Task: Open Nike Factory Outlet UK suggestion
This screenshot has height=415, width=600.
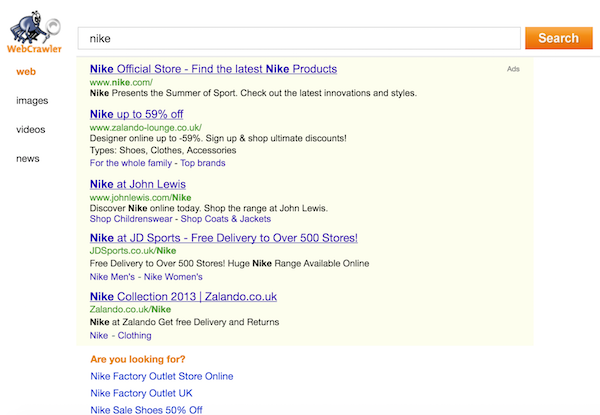Action: [x=142, y=393]
